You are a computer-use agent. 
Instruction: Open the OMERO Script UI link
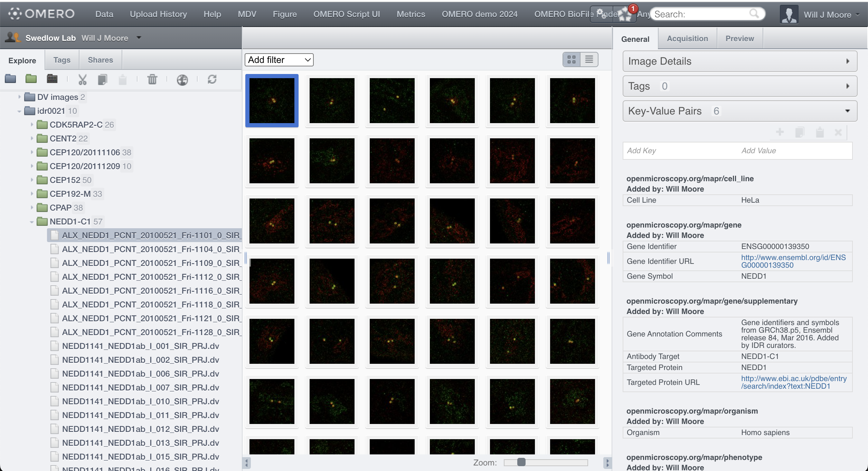(x=347, y=14)
